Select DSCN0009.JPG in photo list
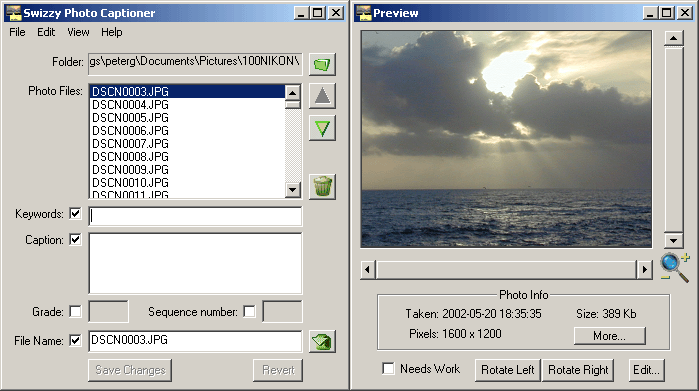699x391 pixels. click(187, 169)
